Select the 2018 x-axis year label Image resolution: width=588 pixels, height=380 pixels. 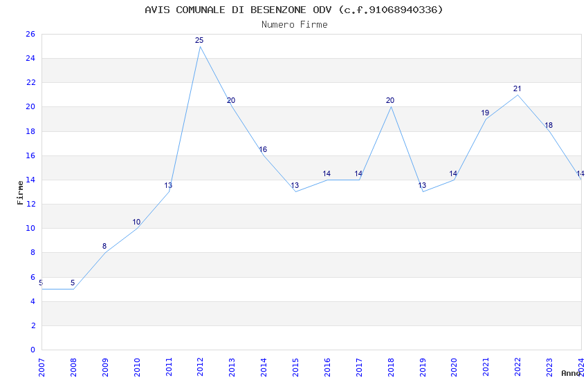(x=391, y=367)
